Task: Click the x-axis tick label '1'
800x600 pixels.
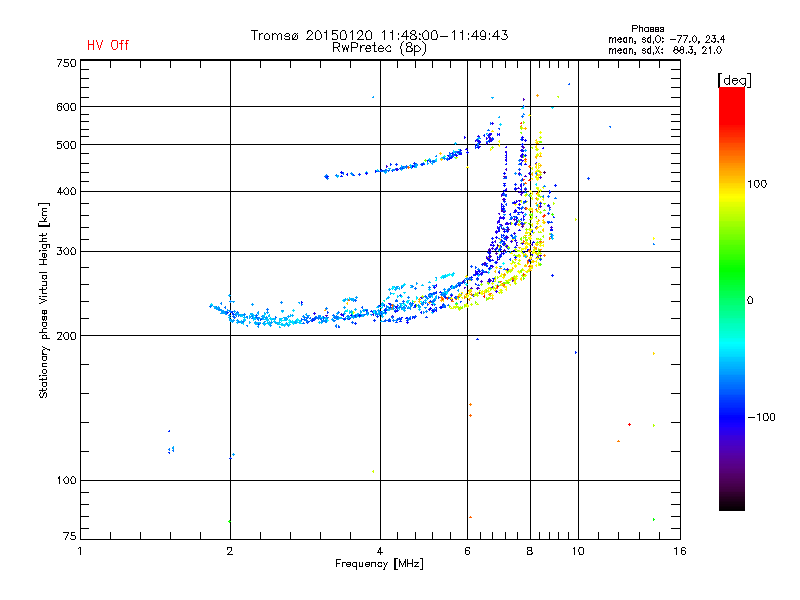Action: click(80, 551)
